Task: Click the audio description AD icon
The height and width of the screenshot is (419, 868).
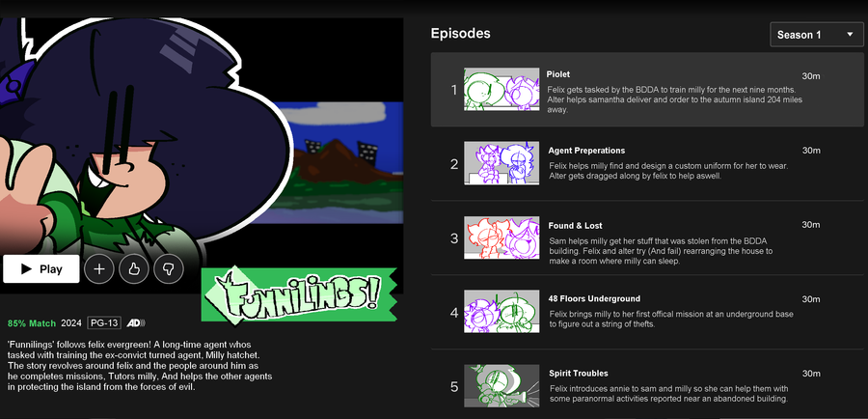Action: [x=136, y=322]
